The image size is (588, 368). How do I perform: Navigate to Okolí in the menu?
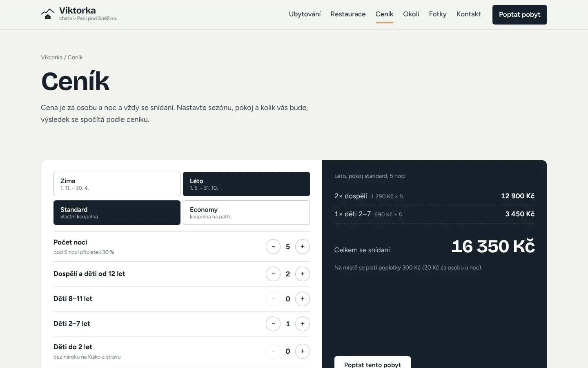point(411,14)
